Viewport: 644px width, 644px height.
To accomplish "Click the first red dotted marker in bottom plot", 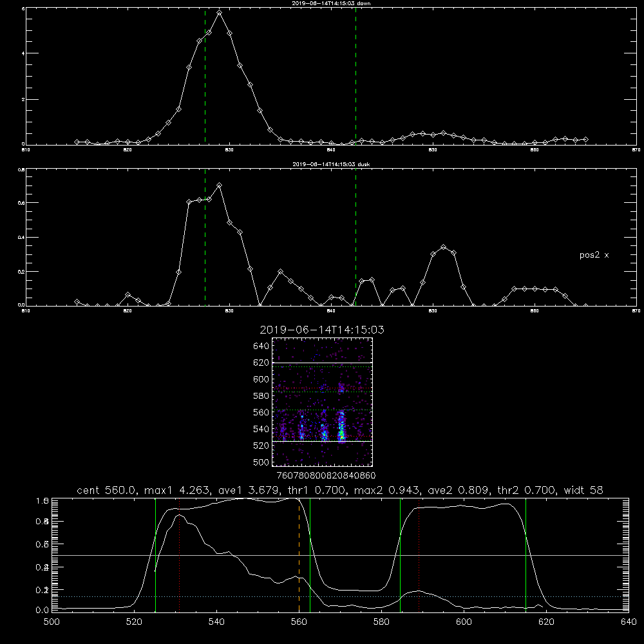I will (x=180, y=554).
